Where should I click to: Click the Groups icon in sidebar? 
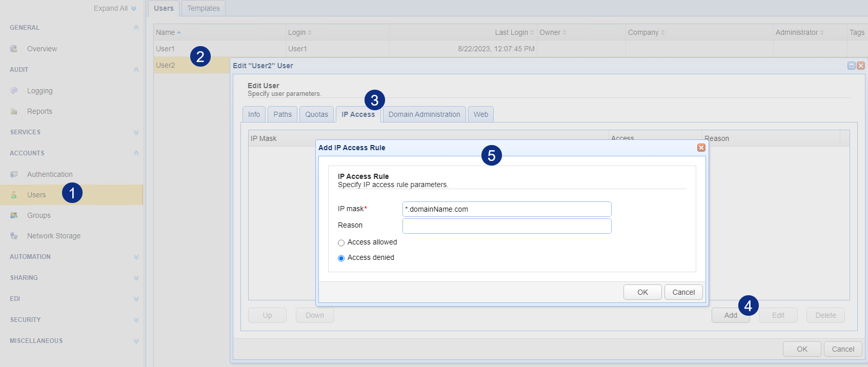[x=14, y=215]
